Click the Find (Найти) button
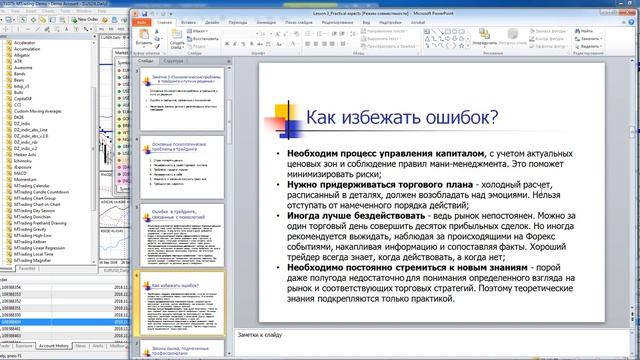The width and height of the screenshot is (640, 360). click(x=584, y=31)
